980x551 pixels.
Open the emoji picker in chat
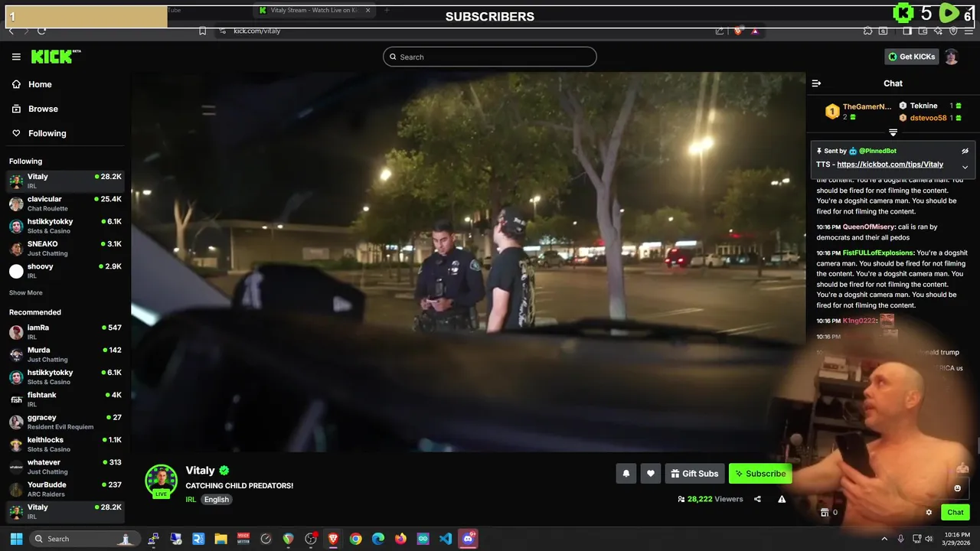957,488
